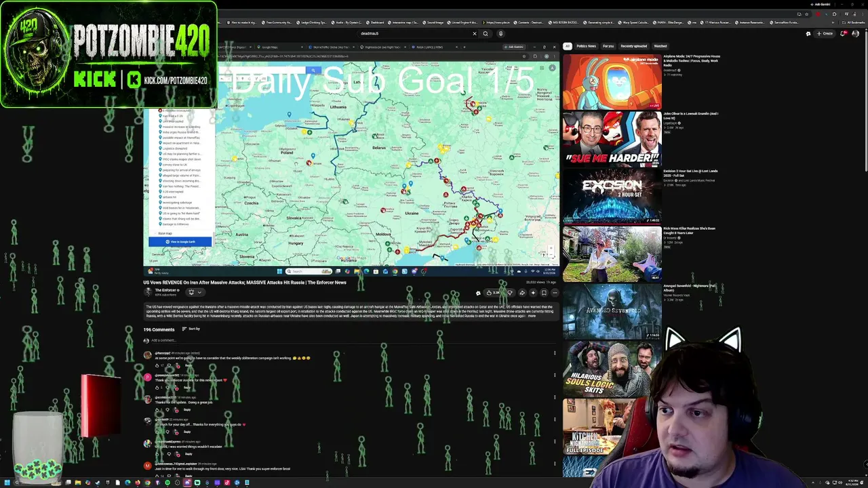Open options menu for the second comment
This screenshot has width=868, height=488.
(x=555, y=375)
